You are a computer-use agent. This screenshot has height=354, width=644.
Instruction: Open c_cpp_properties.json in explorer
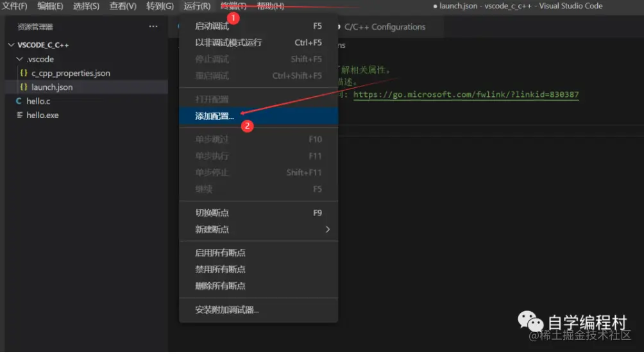click(x=71, y=73)
